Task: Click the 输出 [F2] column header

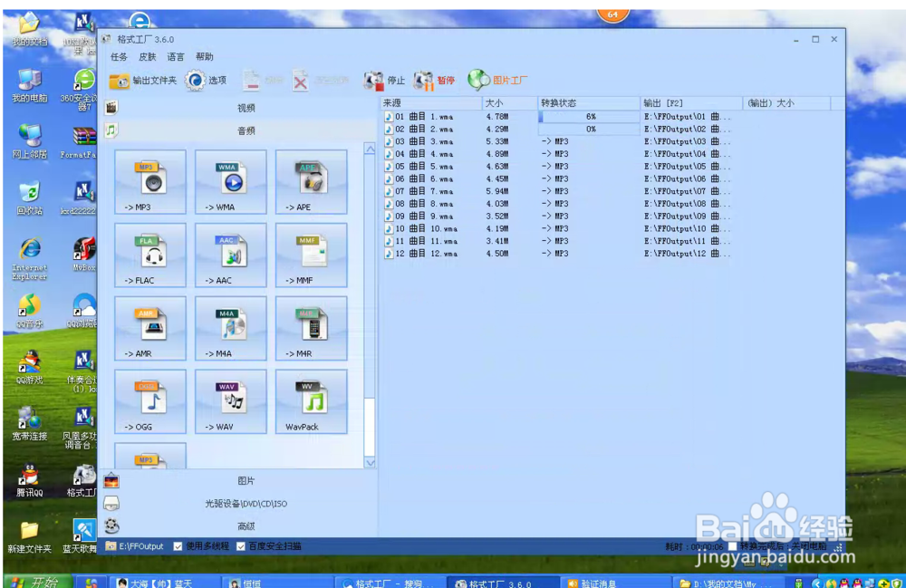Action: [691, 102]
